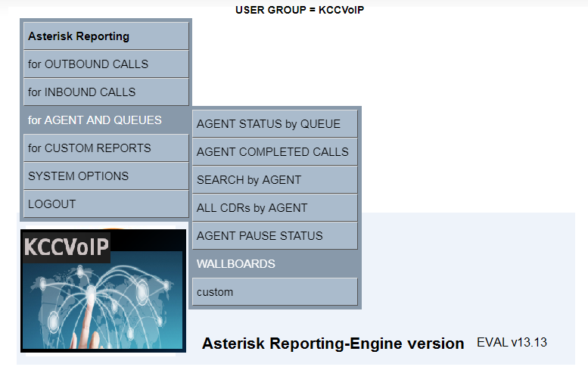Screen dimensions: 588x370
Task: Select ALL CDRs by AGENT item
Action: coord(275,207)
